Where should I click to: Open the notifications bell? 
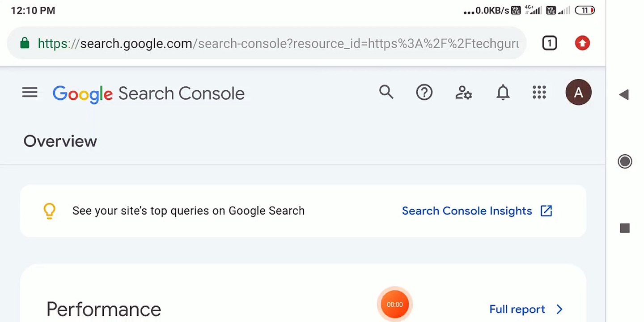pyautogui.click(x=503, y=93)
